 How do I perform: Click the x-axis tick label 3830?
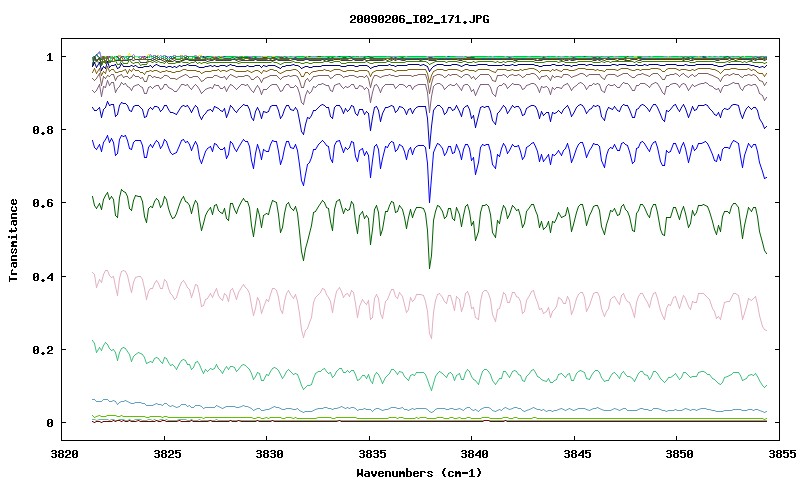(269, 454)
